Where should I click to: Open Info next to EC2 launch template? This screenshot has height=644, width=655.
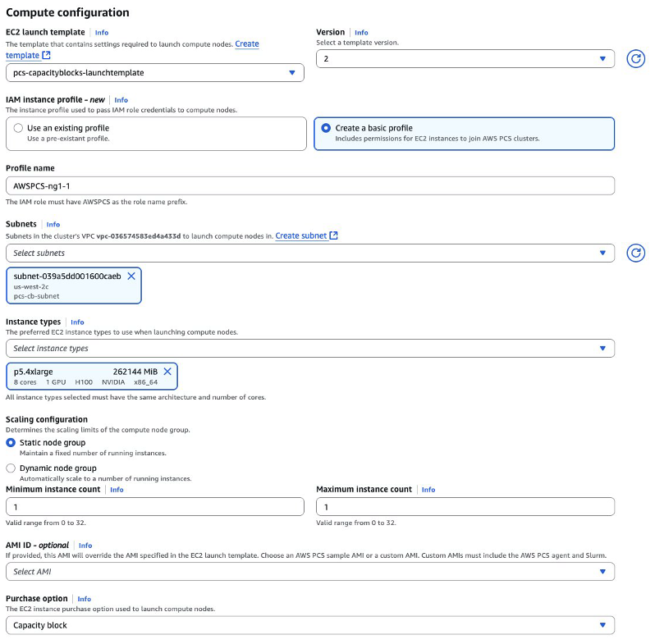tap(102, 33)
